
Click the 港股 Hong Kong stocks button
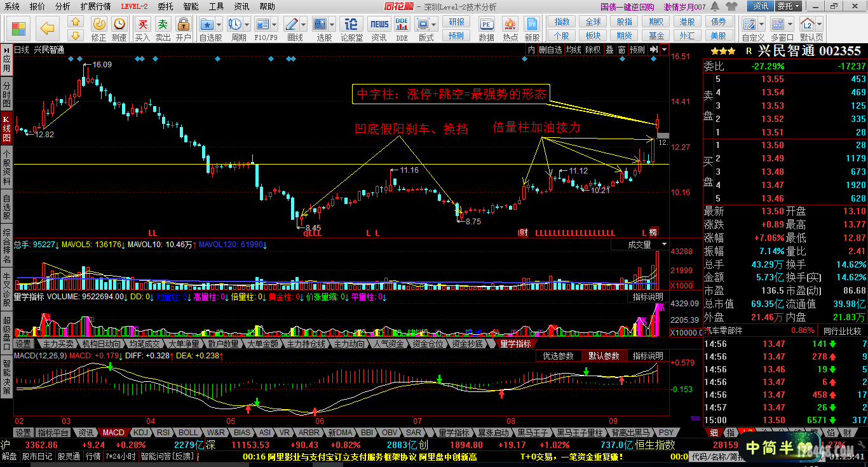(x=687, y=22)
